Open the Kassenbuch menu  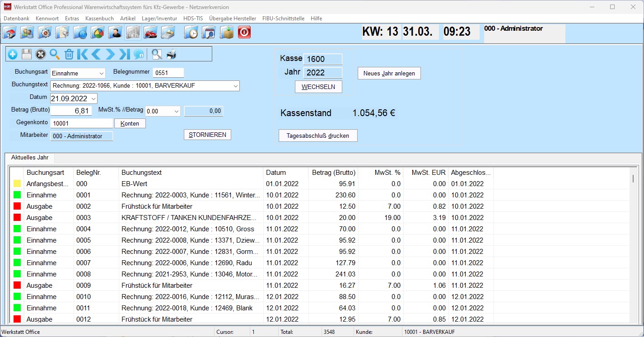point(99,19)
